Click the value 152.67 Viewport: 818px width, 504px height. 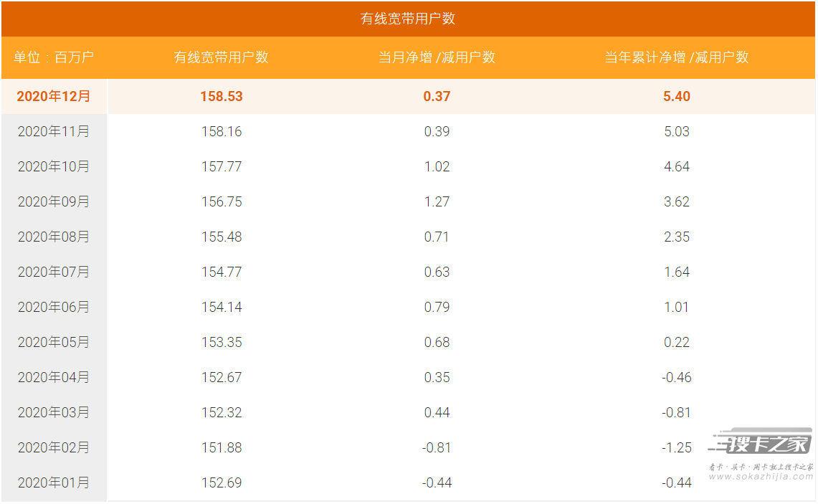tap(222, 377)
